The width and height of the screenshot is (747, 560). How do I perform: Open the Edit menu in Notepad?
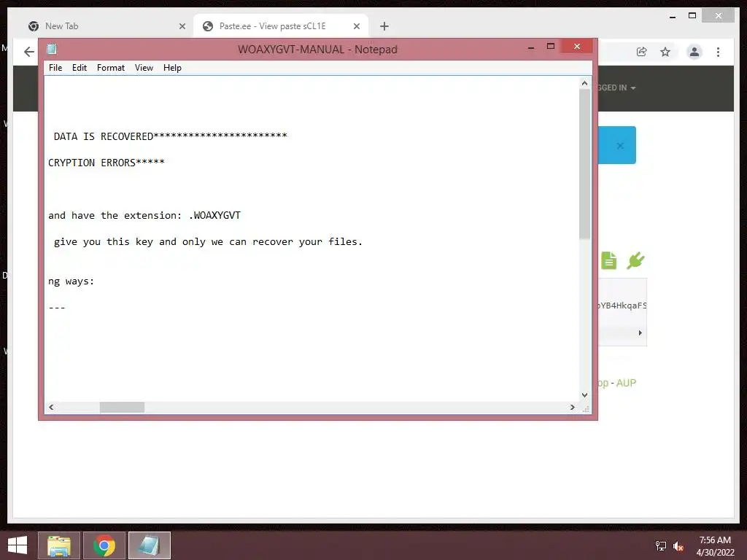(79, 68)
